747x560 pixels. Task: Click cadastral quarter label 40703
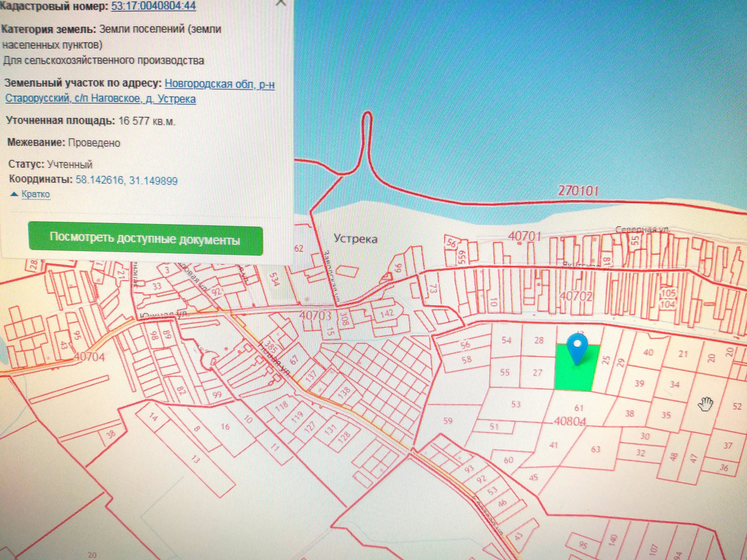pos(315,315)
